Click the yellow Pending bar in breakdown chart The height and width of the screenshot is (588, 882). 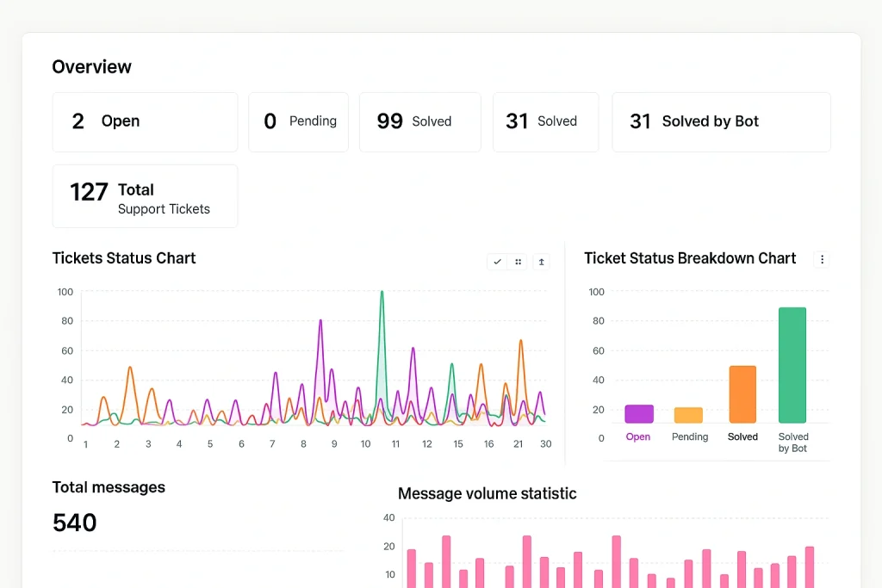[x=688, y=416]
